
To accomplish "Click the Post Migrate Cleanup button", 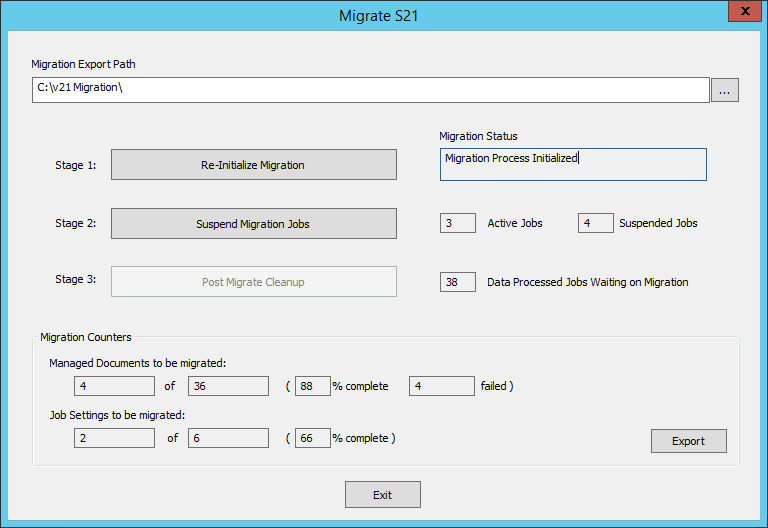I will coord(253,282).
